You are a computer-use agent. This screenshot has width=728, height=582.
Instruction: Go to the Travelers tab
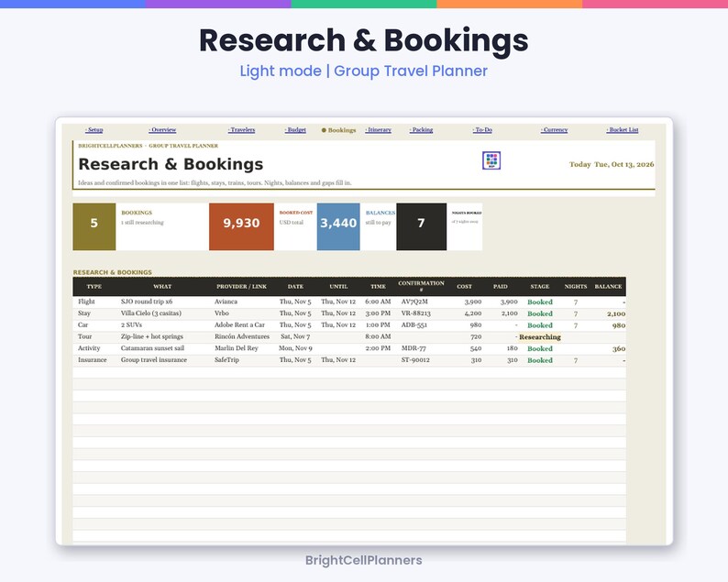pos(241,130)
